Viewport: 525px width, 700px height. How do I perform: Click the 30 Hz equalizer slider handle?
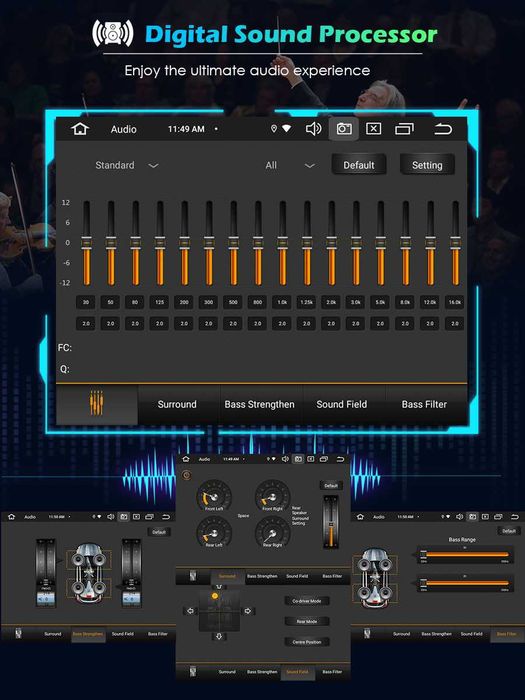pyautogui.click(x=86, y=243)
